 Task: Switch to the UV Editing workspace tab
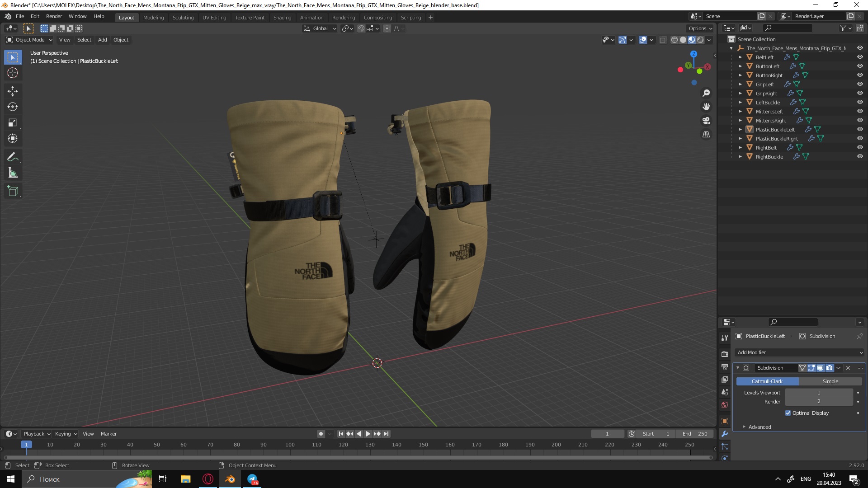coord(214,17)
